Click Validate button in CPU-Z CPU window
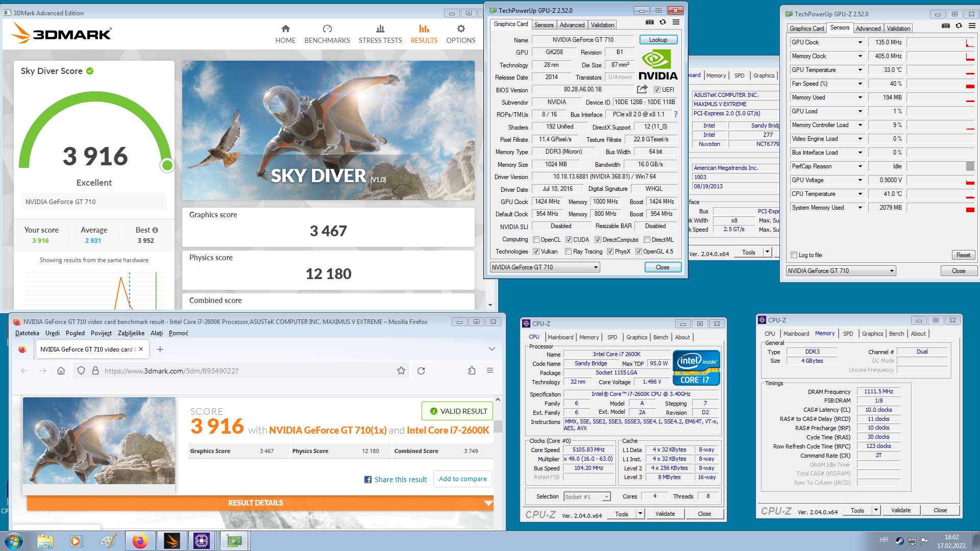Viewport: 980px width, 551px height. 665,514
